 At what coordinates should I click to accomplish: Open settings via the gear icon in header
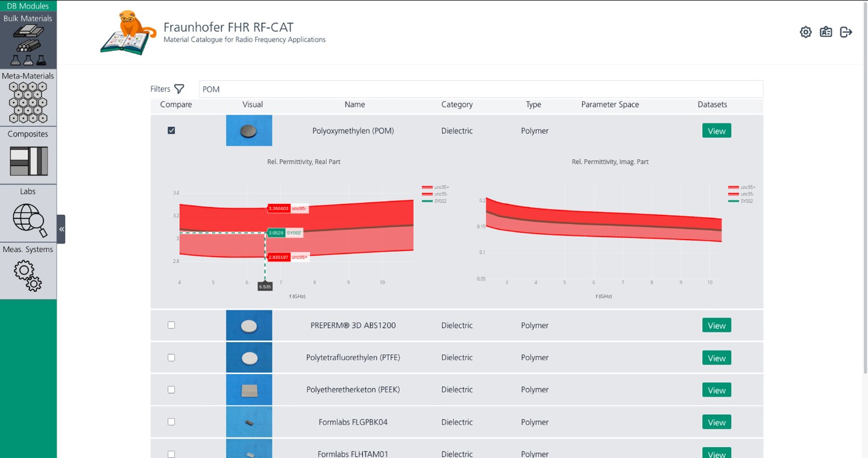click(x=806, y=32)
